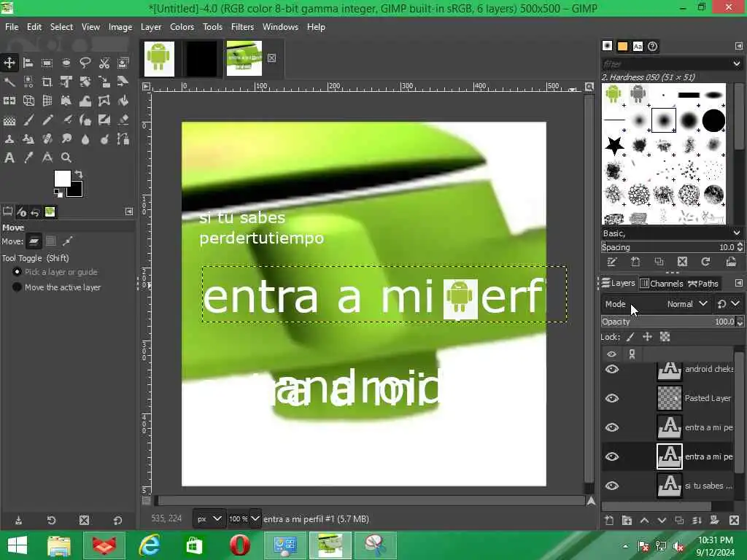The image size is (747, 560).
Task: Select the Warp Transform tool
Action: click(x=85, y=101)
